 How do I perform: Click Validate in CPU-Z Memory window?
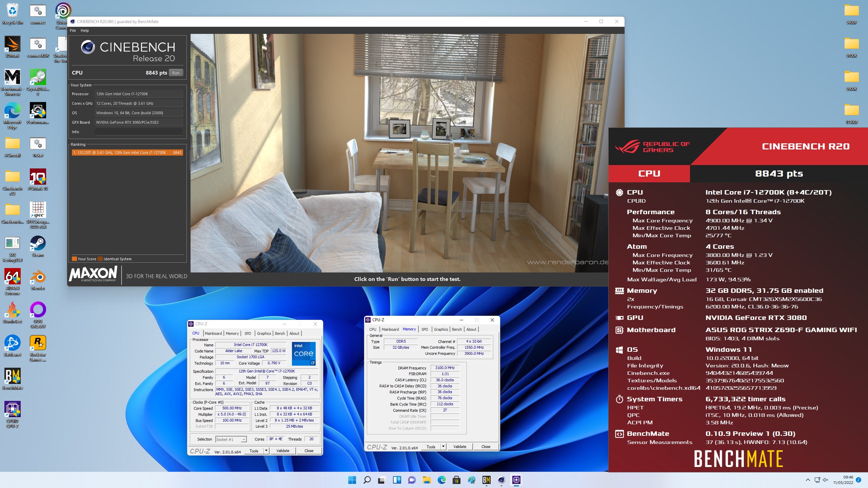click(460, 447)
